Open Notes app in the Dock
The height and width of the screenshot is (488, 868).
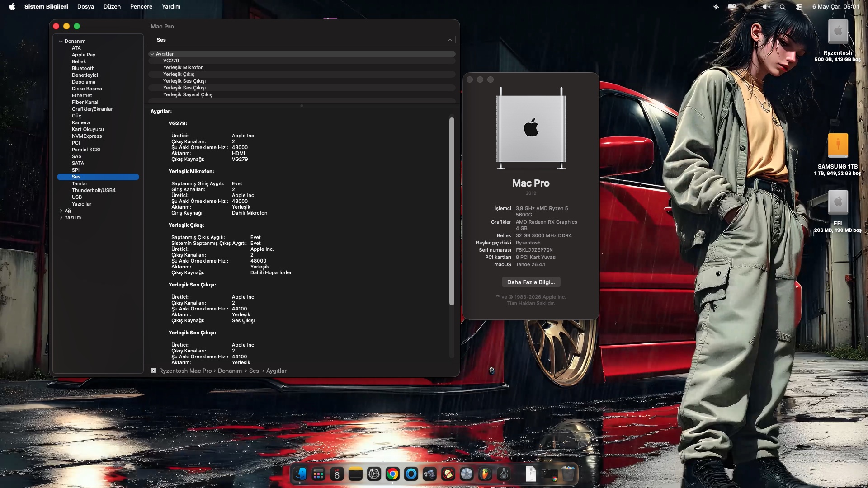[355, 474]
